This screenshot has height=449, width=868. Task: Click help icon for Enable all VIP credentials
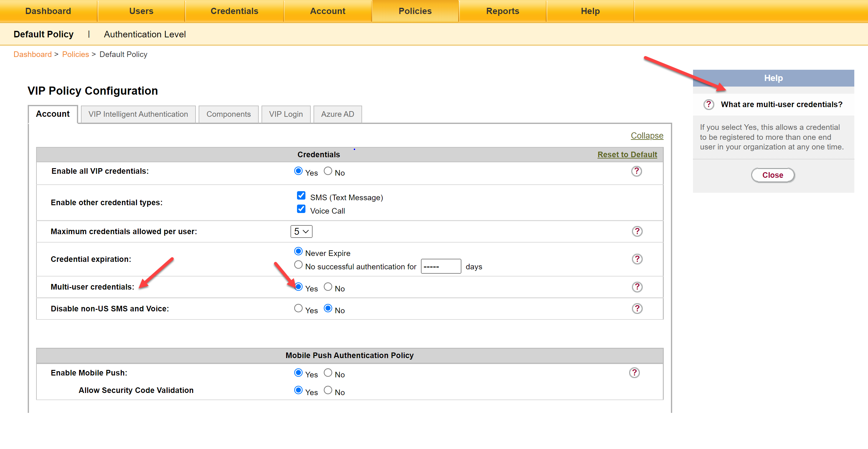(636, 171)
